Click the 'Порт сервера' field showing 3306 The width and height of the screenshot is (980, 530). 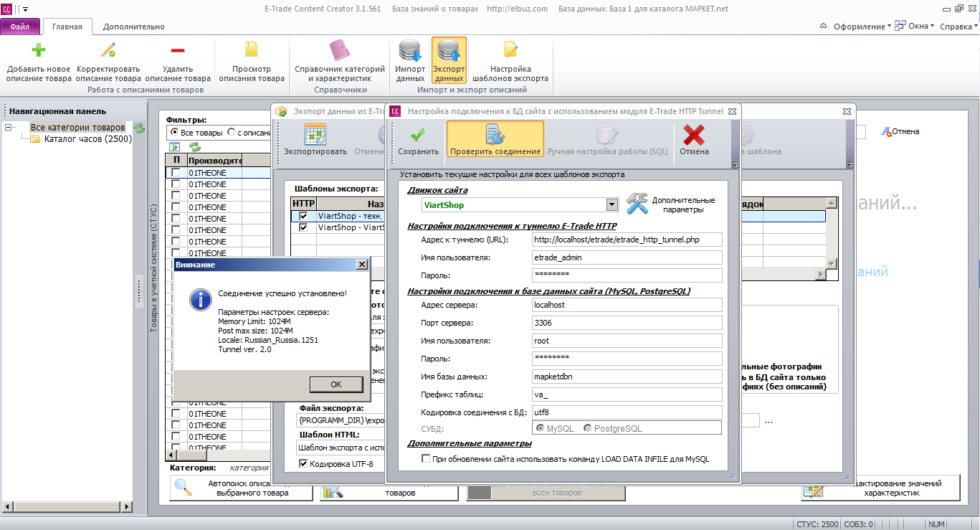[x=627, y=323]
